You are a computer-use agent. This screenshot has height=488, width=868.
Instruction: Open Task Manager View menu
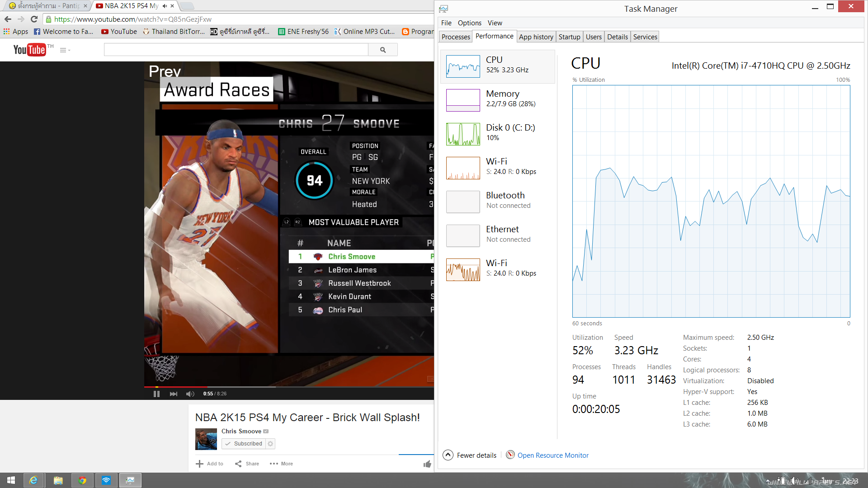(495, 23)
